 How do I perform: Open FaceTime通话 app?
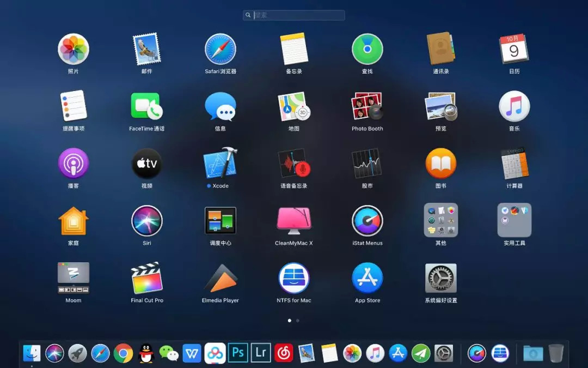[146, 106]
